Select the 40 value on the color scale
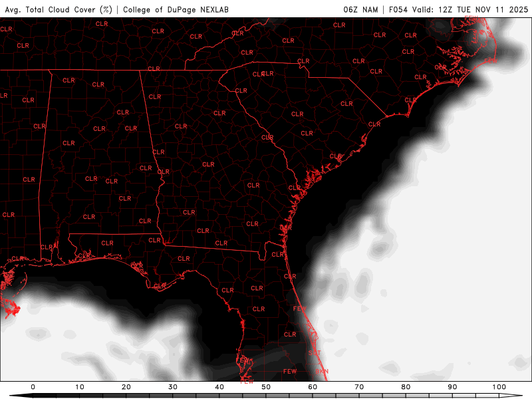This screenshot has height=399, width=532. coord(219,387)
